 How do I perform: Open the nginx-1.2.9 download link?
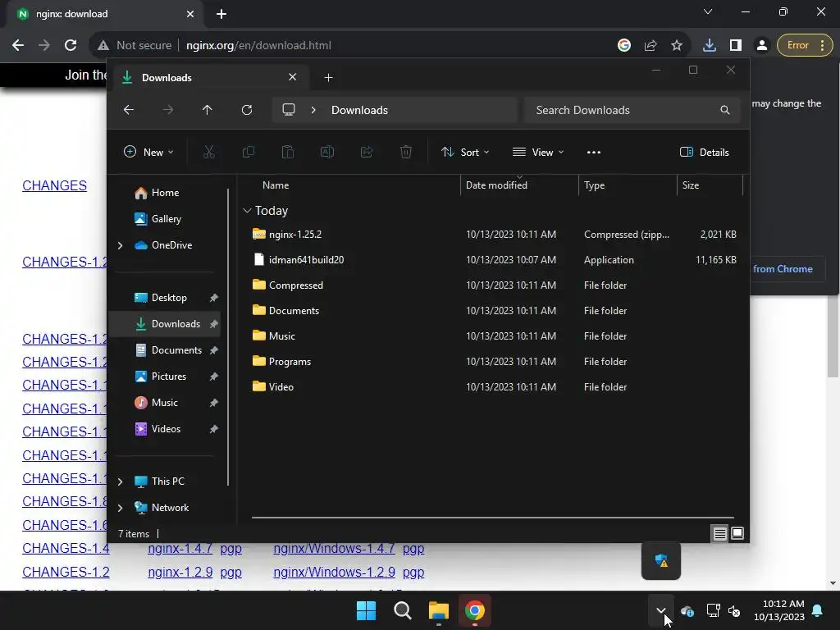pos(180,572)
